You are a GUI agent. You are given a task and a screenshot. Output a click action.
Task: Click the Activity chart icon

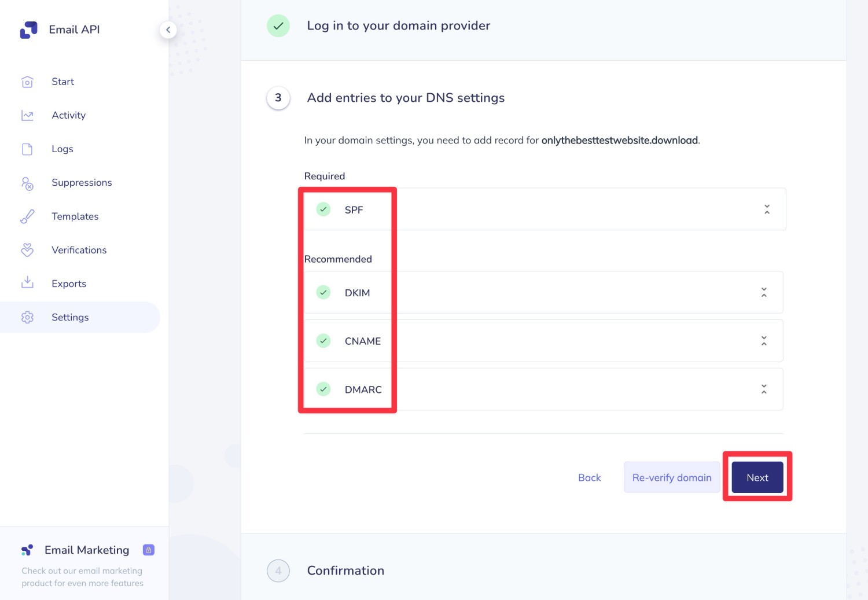[27, 115]
